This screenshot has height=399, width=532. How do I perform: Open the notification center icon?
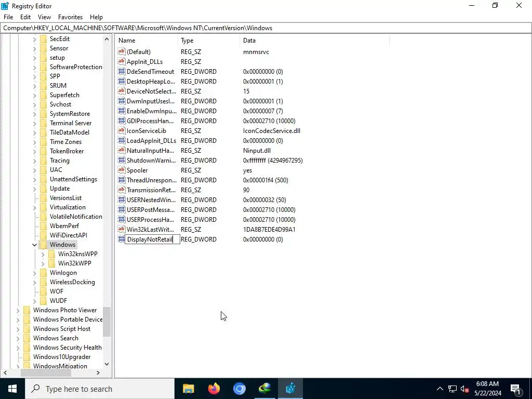(x=515, y=389)
